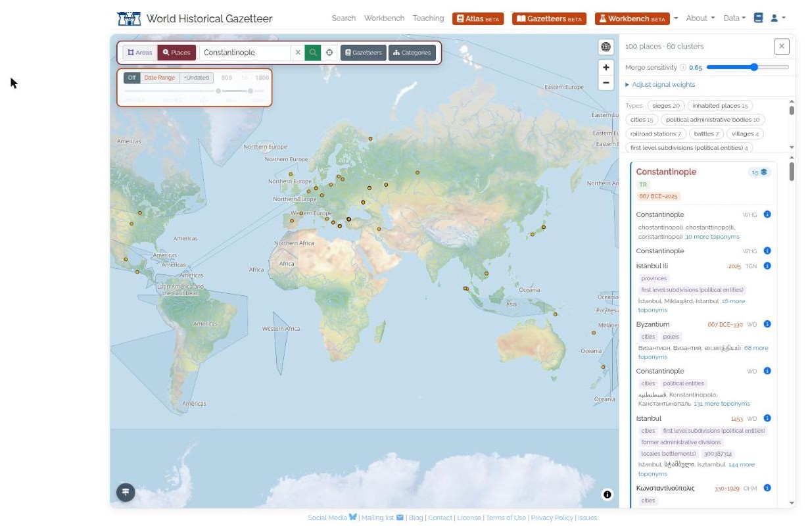This screenshot has height=532, width=808.
Task: Toggle the +Undated option
Action: [x=197, y=78]
